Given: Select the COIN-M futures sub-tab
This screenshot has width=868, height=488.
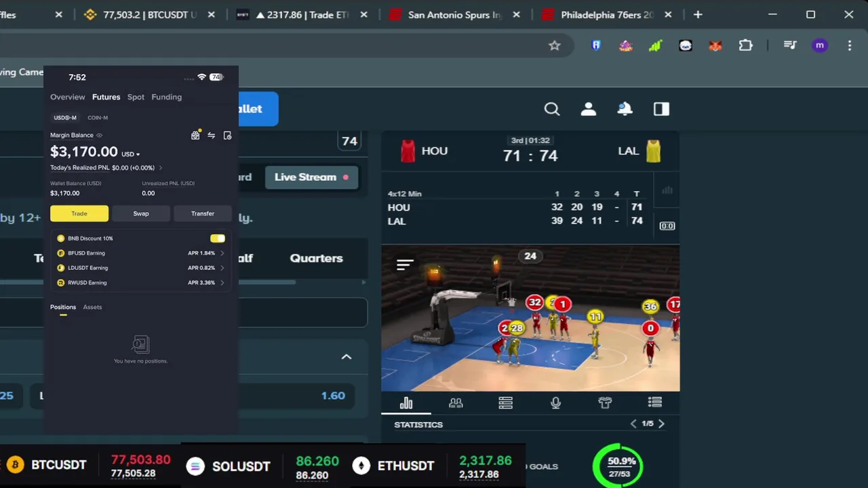Looking at the screenshot, I should (98, 118).
